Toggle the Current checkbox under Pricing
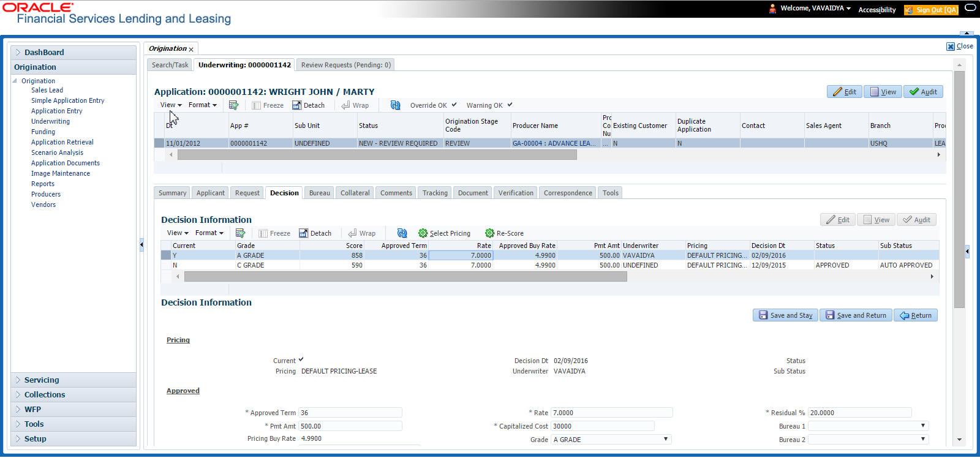Screen dimensions: 980x458 301,360
